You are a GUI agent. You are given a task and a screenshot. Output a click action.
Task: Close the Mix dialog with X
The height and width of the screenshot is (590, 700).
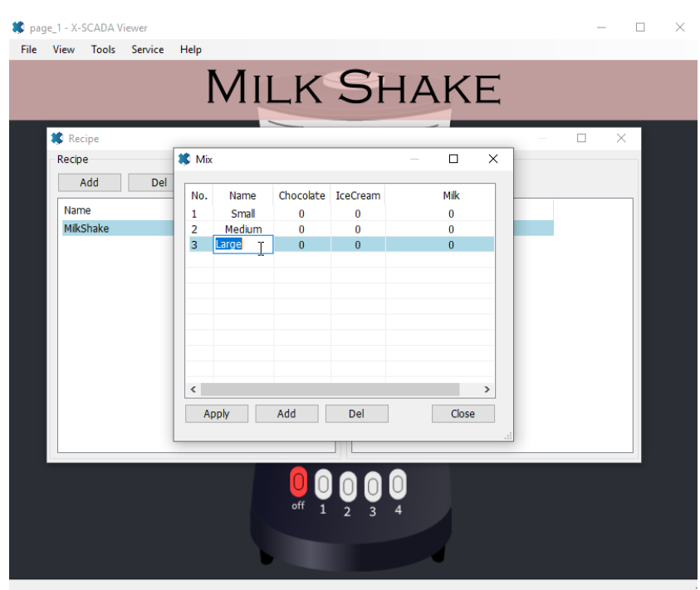tap(493, 159)
